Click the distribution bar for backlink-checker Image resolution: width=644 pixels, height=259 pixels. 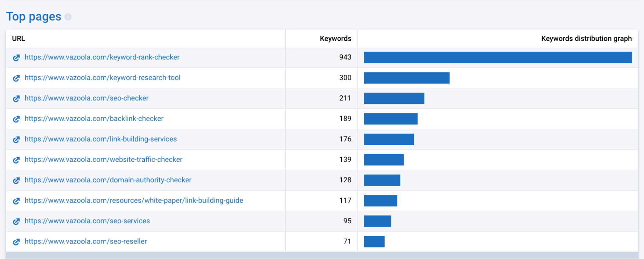(391, 119)
